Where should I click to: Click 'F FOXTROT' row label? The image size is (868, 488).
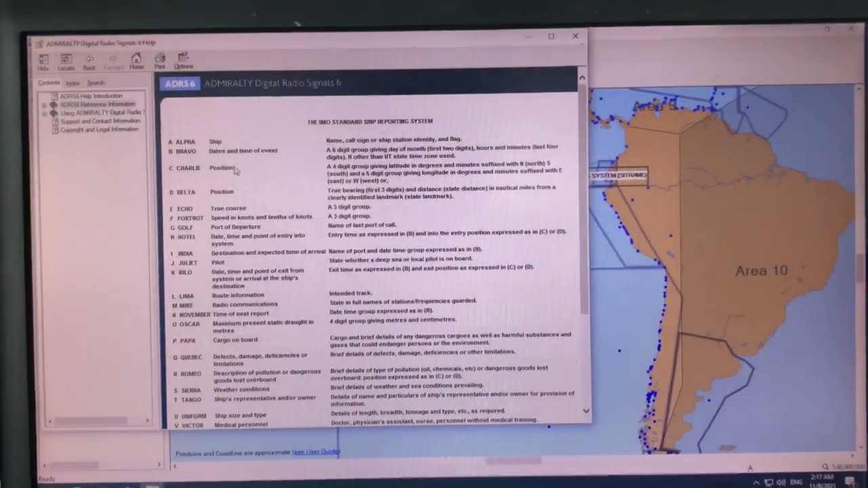(x=186, y=218)
